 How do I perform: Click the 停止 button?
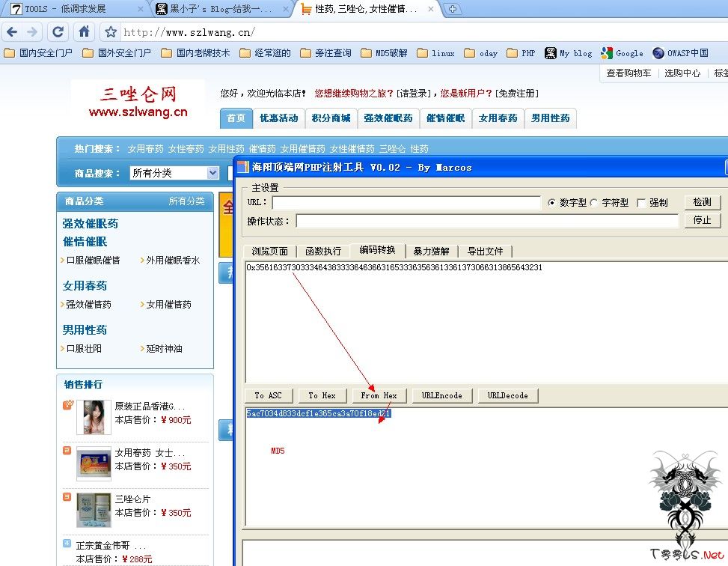point(703,220)
